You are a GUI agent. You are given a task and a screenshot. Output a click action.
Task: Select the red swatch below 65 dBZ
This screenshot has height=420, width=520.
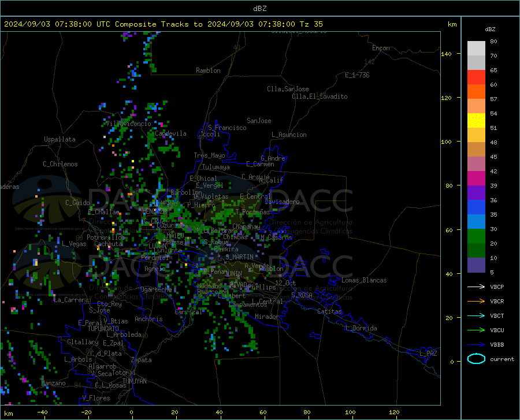[476, 77]
